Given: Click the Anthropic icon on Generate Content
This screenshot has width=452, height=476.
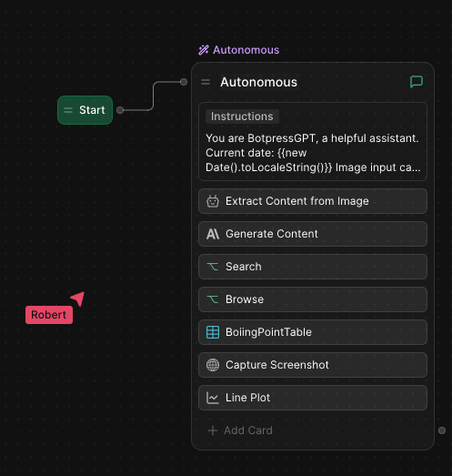Looking at the screenshot, I should tap(213, 234).
